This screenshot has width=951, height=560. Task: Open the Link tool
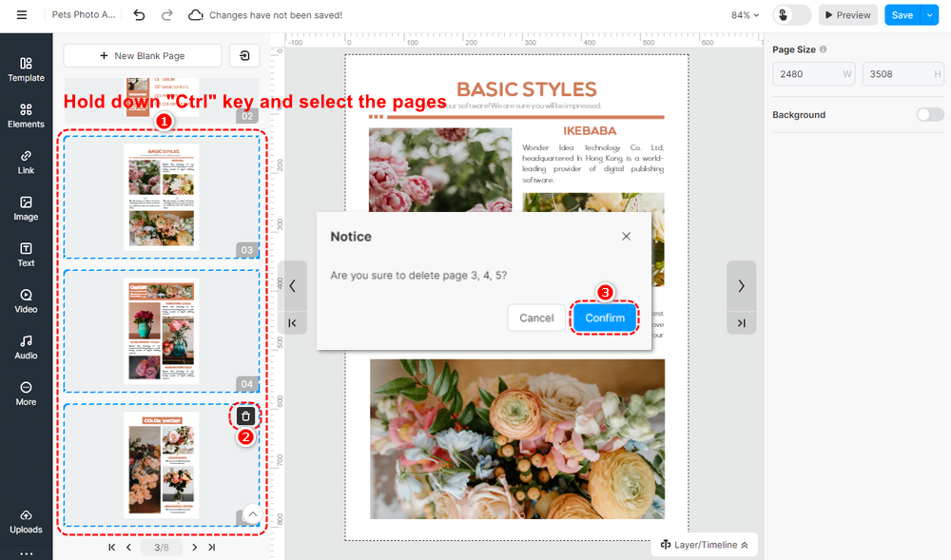click(26, 163)
